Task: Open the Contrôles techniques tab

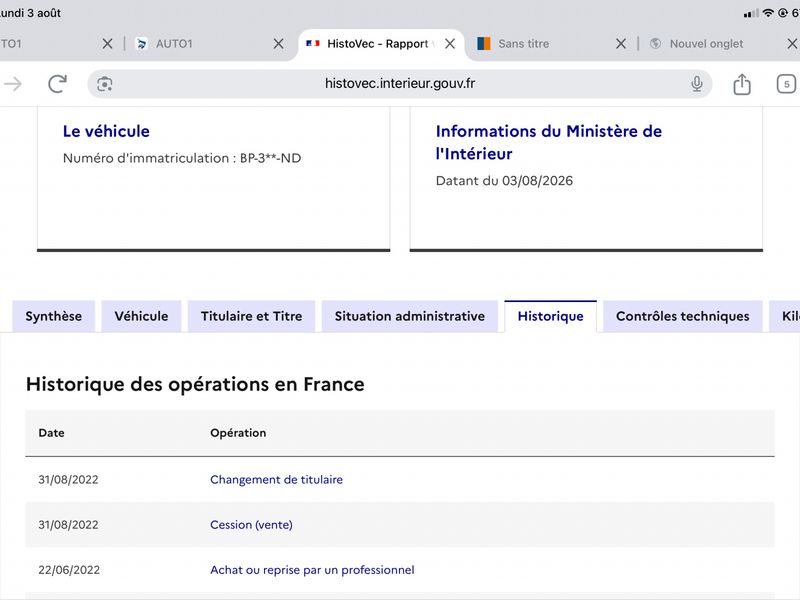Action: click(x=683, y=316)
